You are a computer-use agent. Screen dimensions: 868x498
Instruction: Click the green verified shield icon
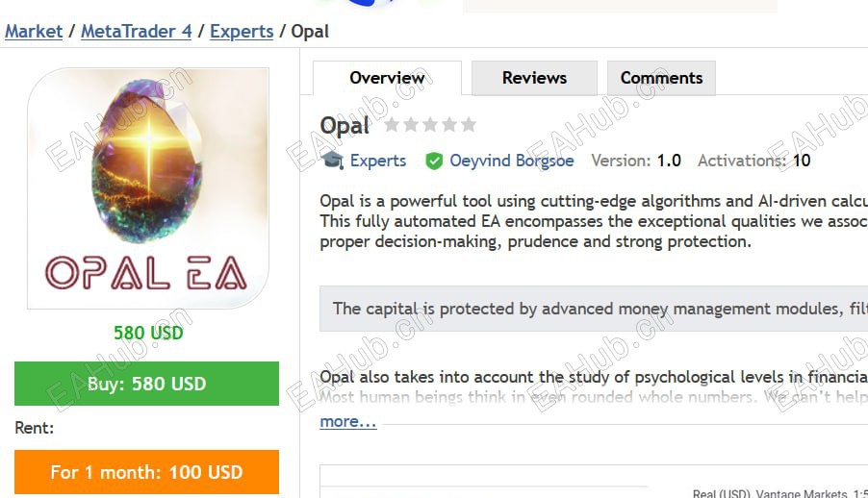434,161
